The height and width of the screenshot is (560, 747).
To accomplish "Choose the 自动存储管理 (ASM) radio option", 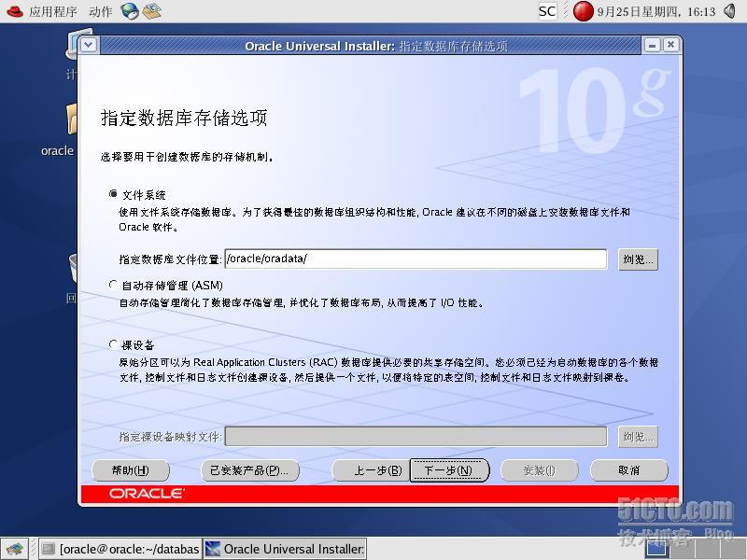I will (x=113, y=285).
